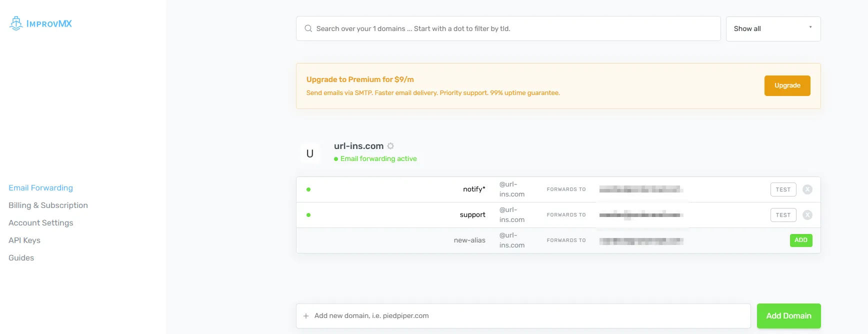
Task: Focus the new-alias input field
Action: point(425,240)
